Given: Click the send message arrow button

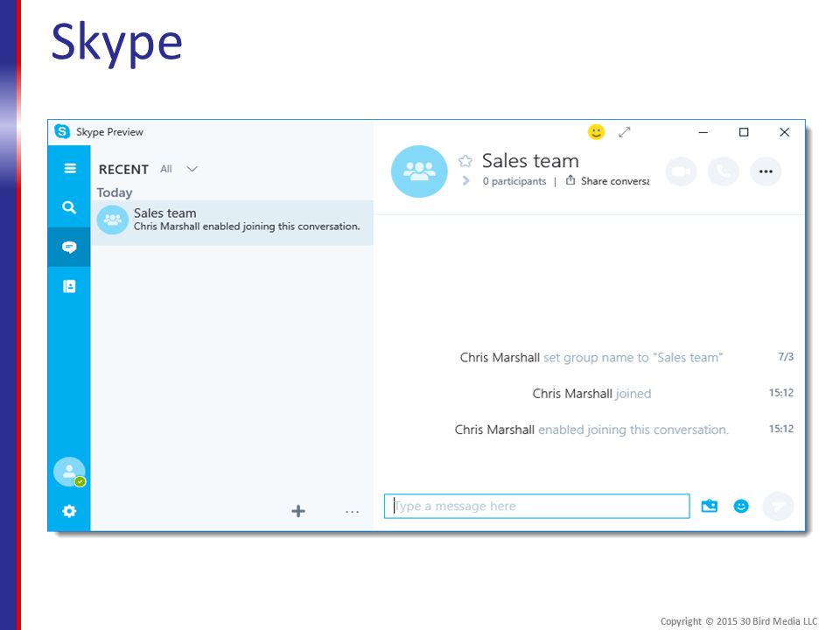Looking at the screenshot, I should (x=778, y=506).
